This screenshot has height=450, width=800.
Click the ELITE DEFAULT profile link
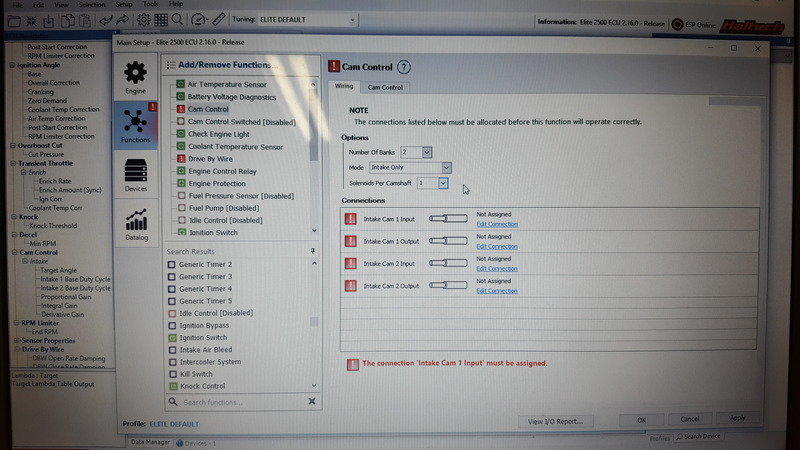(x=174, y=424)
